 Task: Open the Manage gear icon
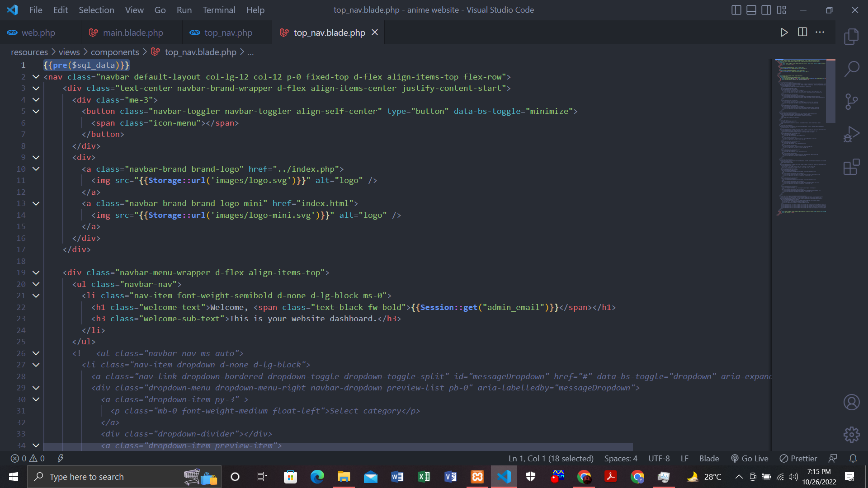coord(851,435)
